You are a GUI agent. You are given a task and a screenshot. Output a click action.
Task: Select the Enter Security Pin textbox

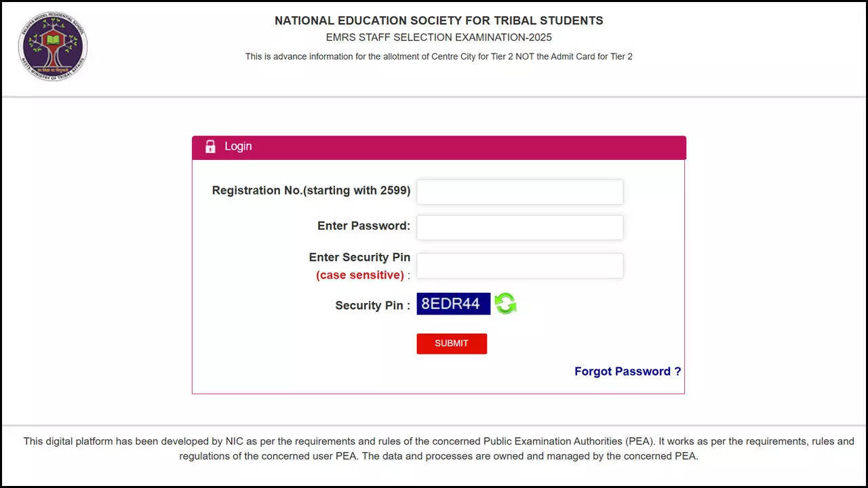point(519,266)
